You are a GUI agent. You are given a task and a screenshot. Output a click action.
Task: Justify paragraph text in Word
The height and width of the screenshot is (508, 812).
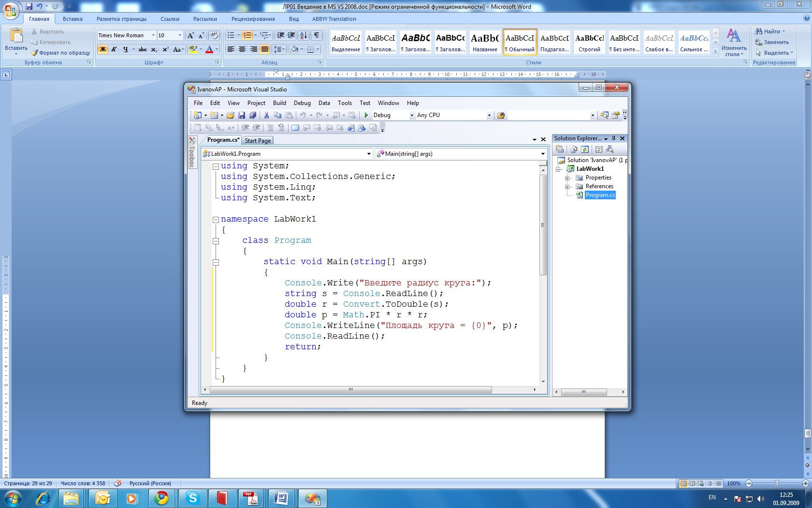tap(265, 49)
